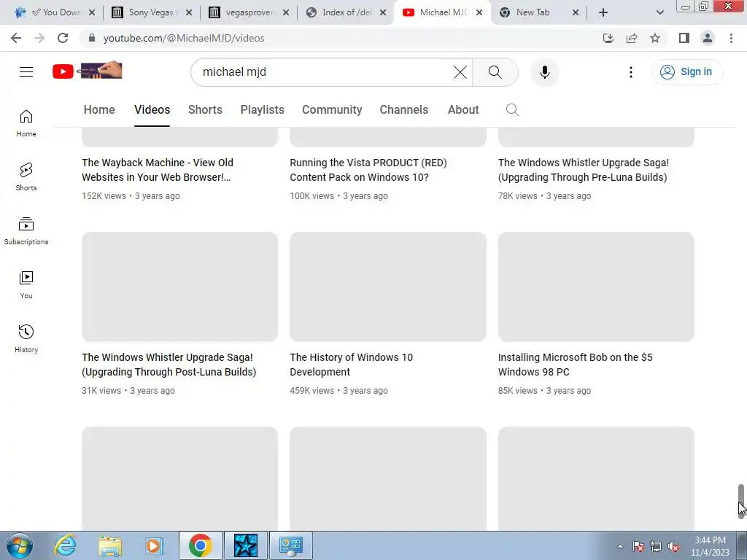
Task: Open the Windows Start orb
Action: click(x=20, y=545)
